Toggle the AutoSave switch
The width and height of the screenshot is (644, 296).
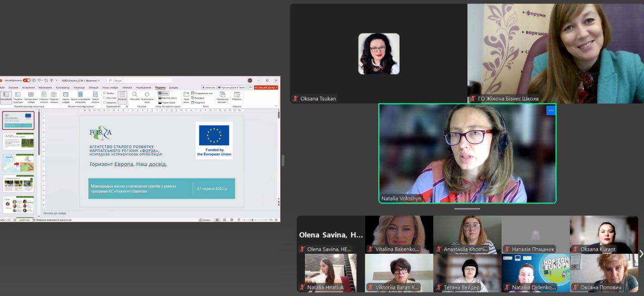coord(26,80)
